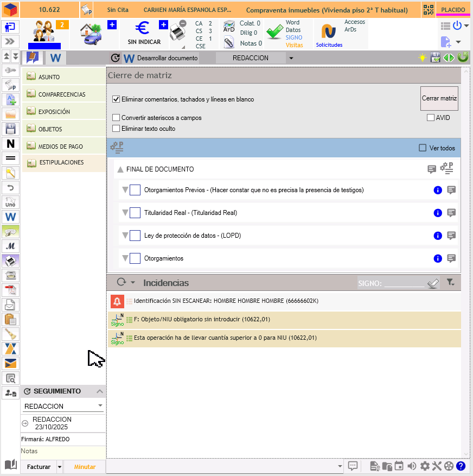Open the COMPARECENCIAS section
This screenshot has height=476, width=473.
(x=62, y=94)
